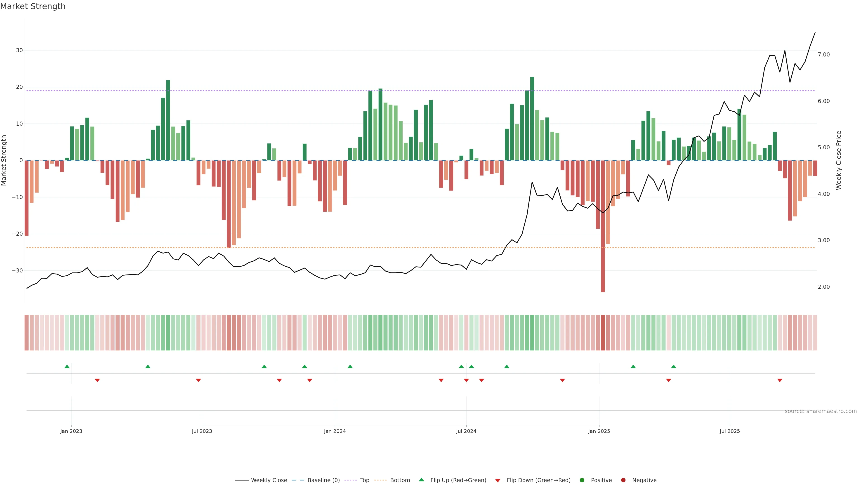Viewport: 868px width, 488px height.
Task: Click the Negative red circle legend icon
Action: 623,480
